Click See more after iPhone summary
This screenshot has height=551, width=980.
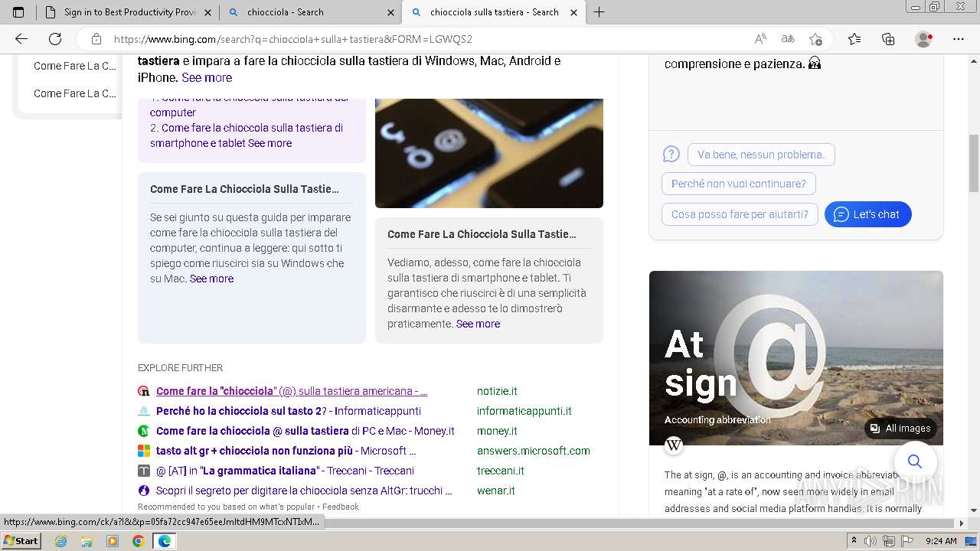207,77
